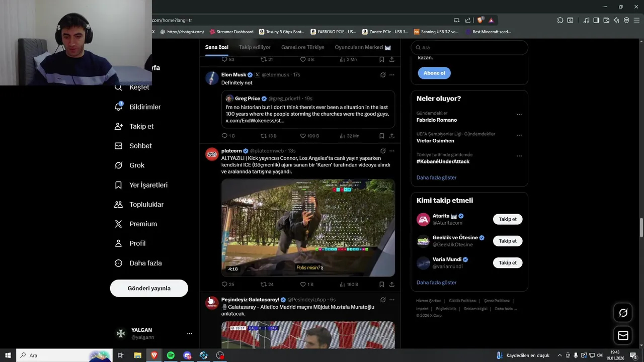The image size is (644, 362).
Task: Open Grok explain icon on platcorn post
Action: (x=383, y=151)
